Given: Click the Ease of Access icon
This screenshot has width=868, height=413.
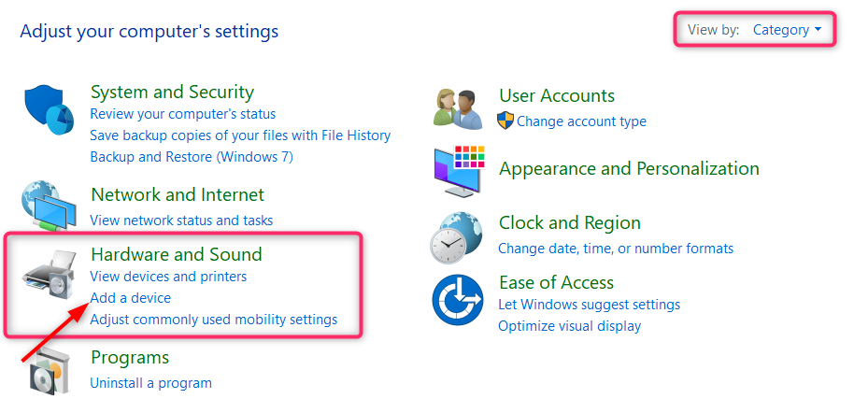Looking at the screenshot, I should point(458,300).
